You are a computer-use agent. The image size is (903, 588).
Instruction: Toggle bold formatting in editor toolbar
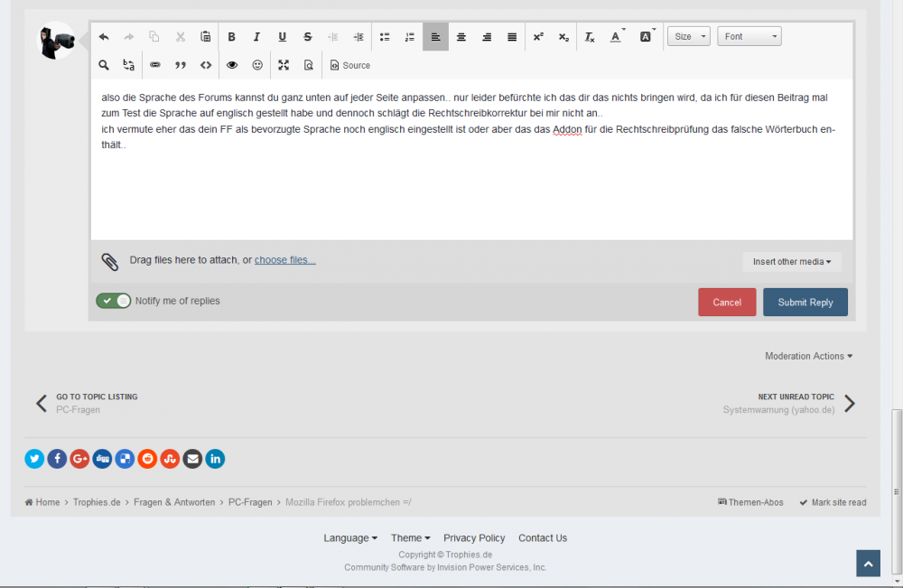[231, 37]
